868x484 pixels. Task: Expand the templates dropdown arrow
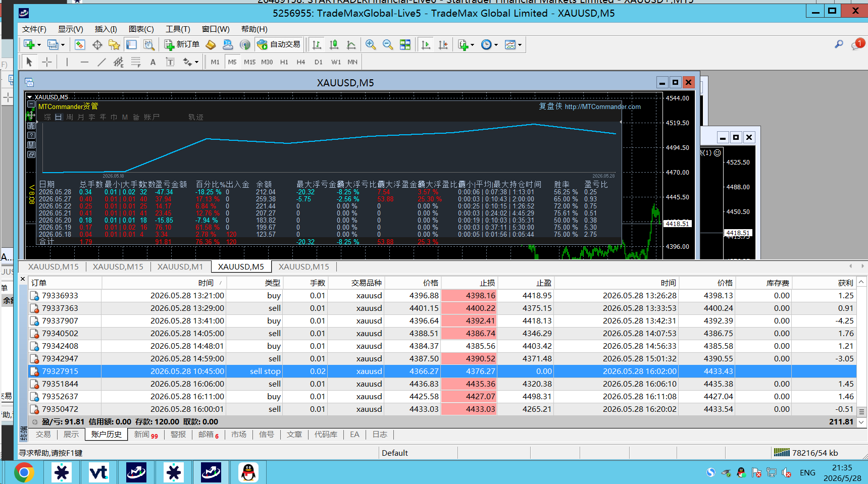point(520,45)
